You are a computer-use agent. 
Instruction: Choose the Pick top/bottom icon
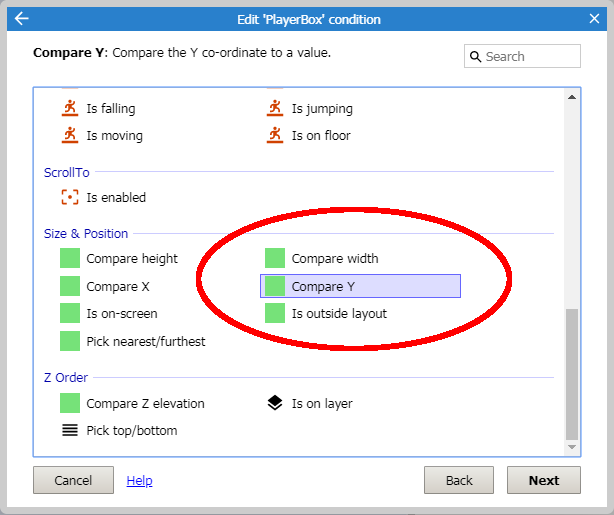(x=70, y=431)
